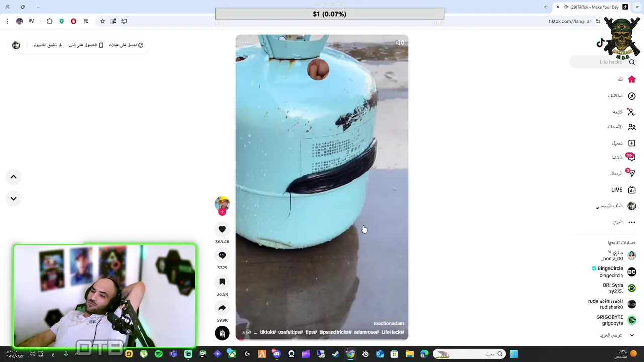Open the For You home page

point(626,79)
